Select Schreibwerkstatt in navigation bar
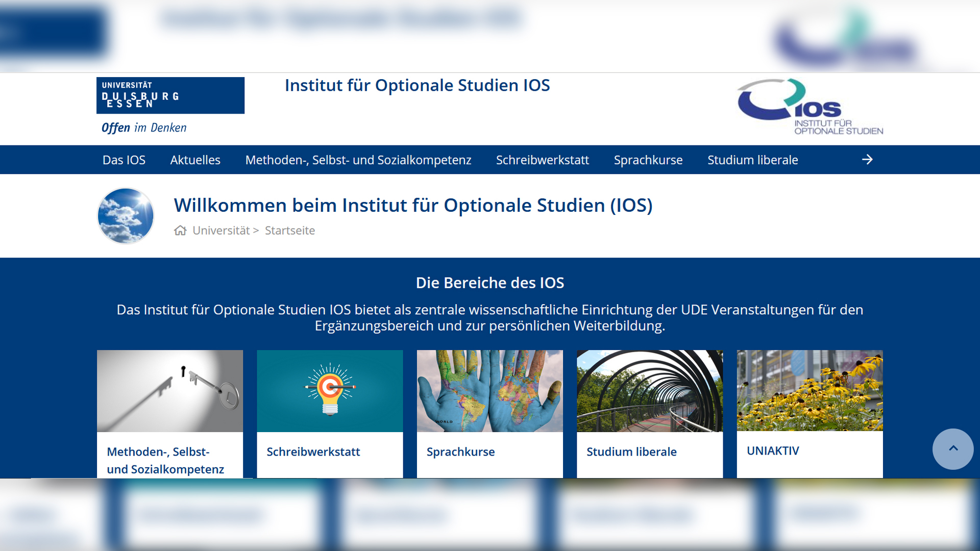The height and width of the screenshot is (551, 980). coord(542,160)
